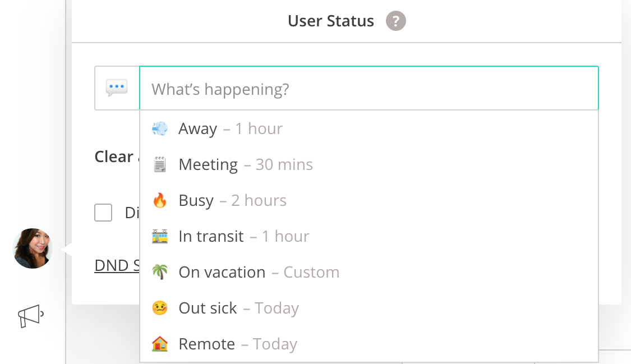Click the notepad emoji beside Meeting

pyautogui.click(x=160, y=164)
